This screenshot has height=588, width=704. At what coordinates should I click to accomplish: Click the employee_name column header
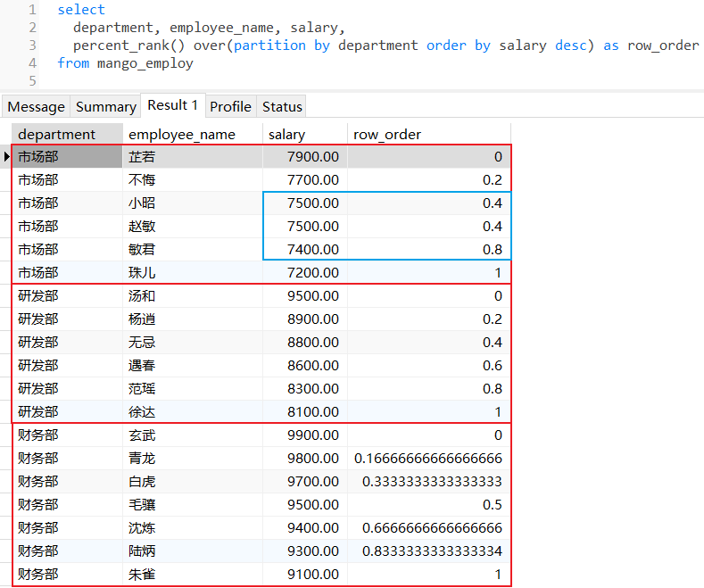(193, 134)
